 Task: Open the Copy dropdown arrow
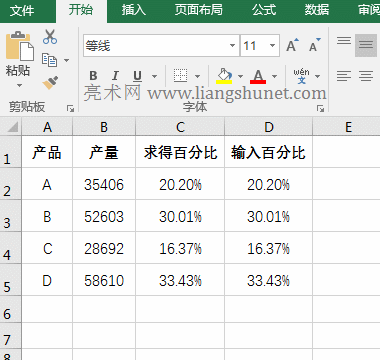click(x=66, y=60)
